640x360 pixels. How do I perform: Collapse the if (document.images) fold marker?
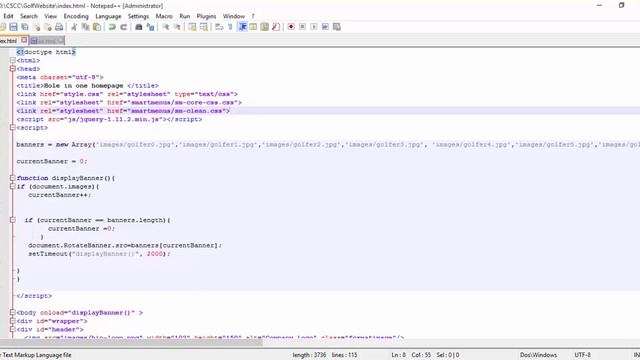(13, 186)
